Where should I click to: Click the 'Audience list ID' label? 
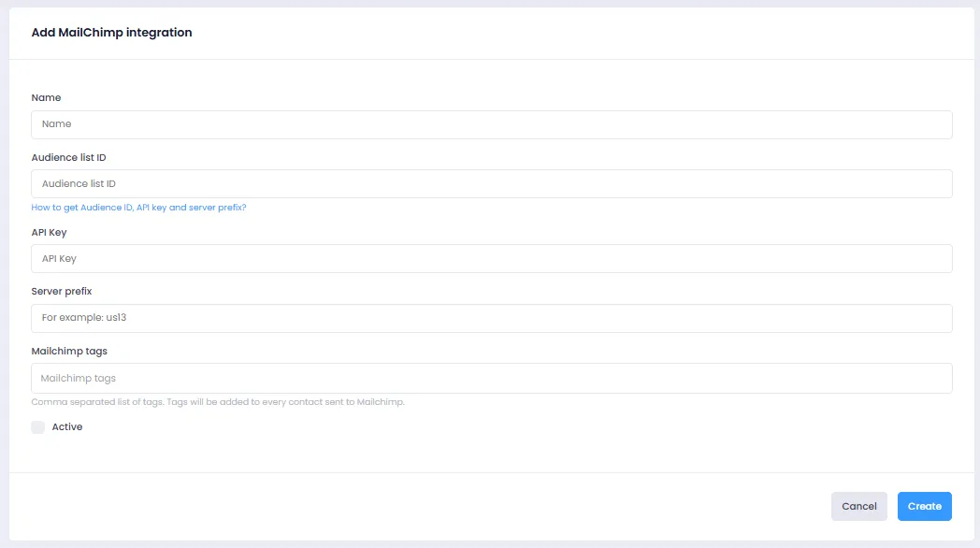[x=69, y=157]
